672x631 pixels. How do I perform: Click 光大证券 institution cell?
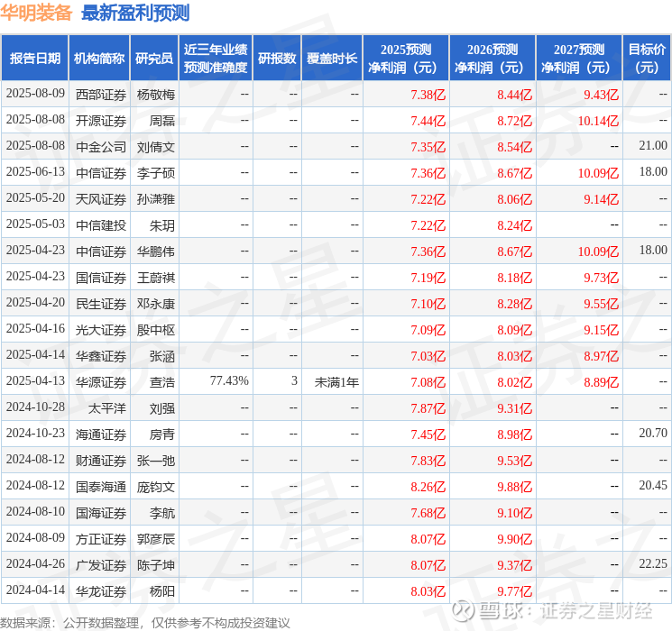(101, 330)
